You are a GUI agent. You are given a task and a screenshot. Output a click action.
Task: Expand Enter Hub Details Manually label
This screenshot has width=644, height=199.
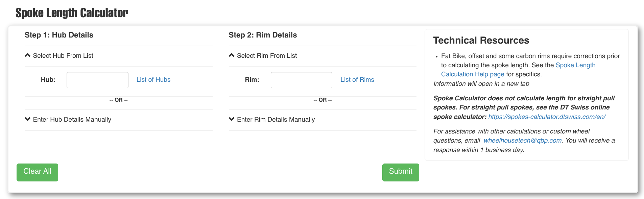click(72, 120)
